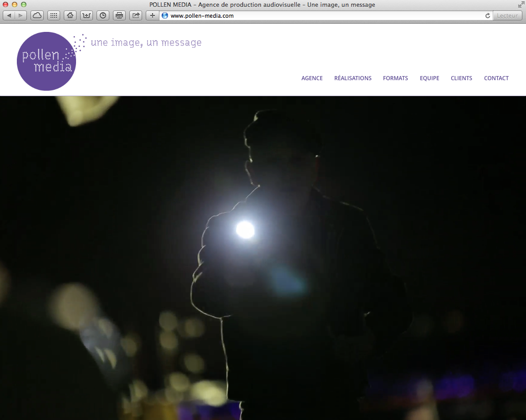Click the background video of the silhouetted figure

[x=263, y=258]
